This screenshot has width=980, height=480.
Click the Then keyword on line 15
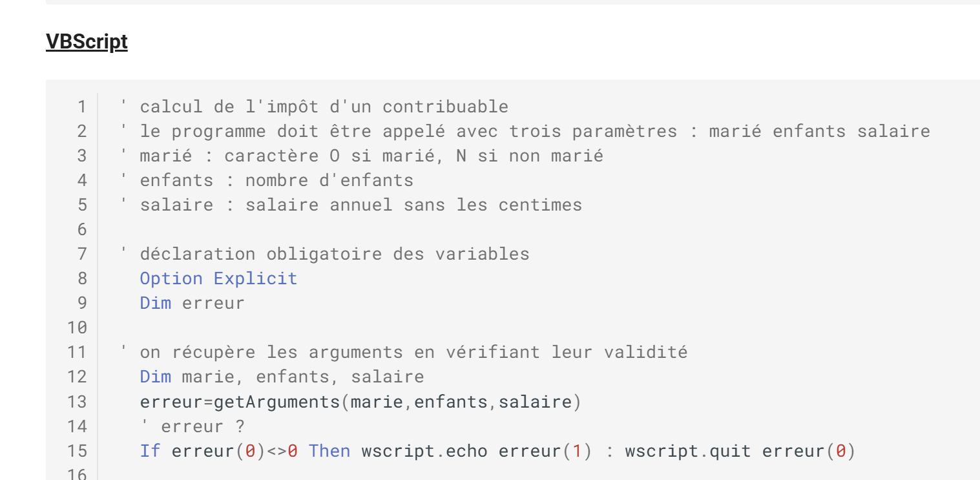point(329,451)
